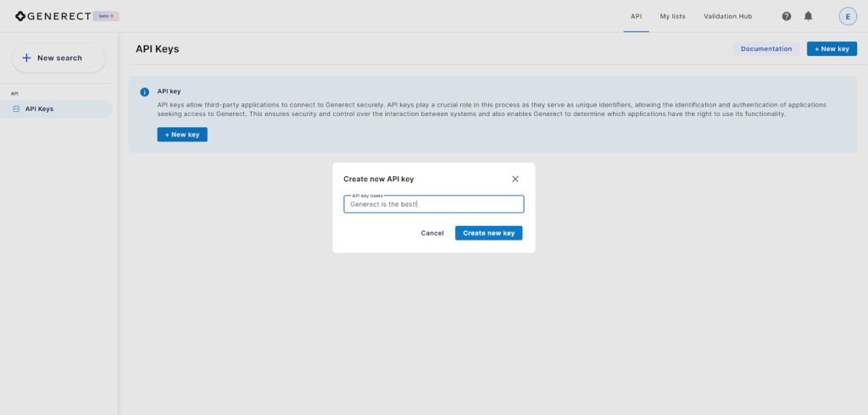Click the 'beta-3' badge next to logo

[106, 16]
